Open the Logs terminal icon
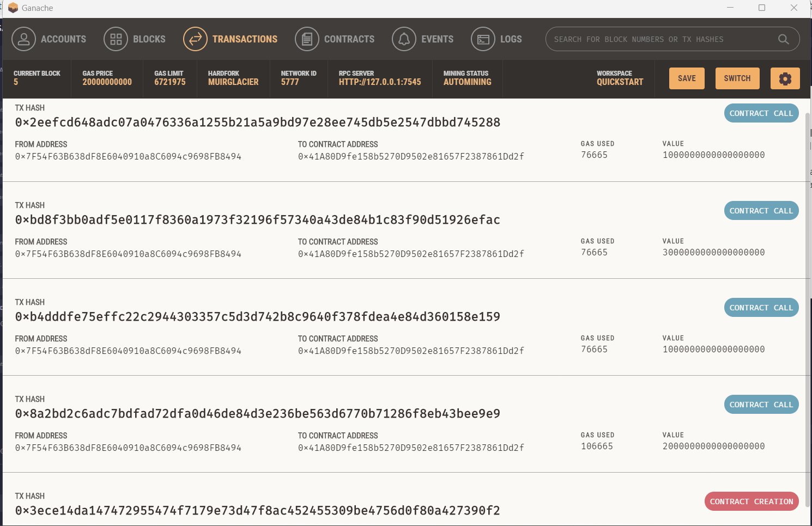The height and width of the screenshot is (526, 812). 483,39
